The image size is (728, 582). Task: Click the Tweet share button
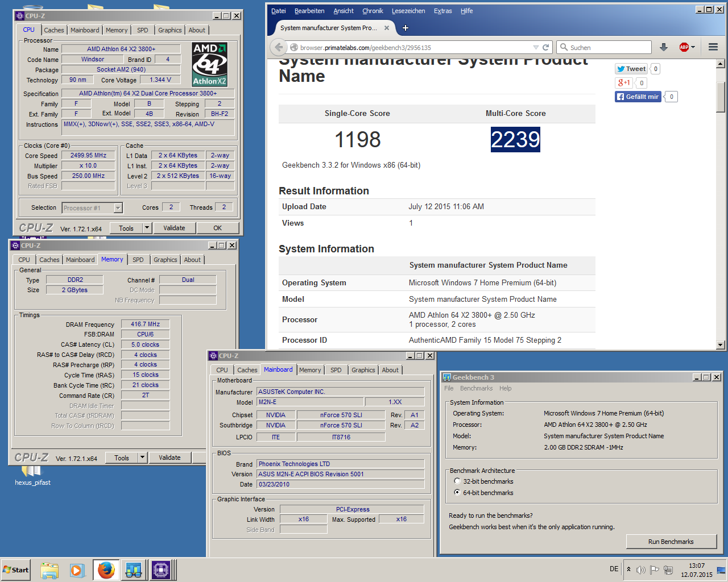point(631,69)
